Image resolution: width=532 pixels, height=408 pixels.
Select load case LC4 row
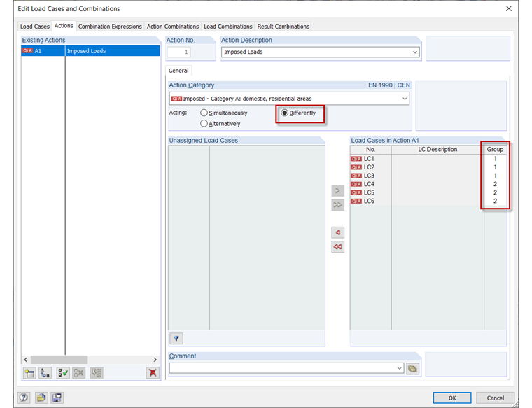pos(428,184)
